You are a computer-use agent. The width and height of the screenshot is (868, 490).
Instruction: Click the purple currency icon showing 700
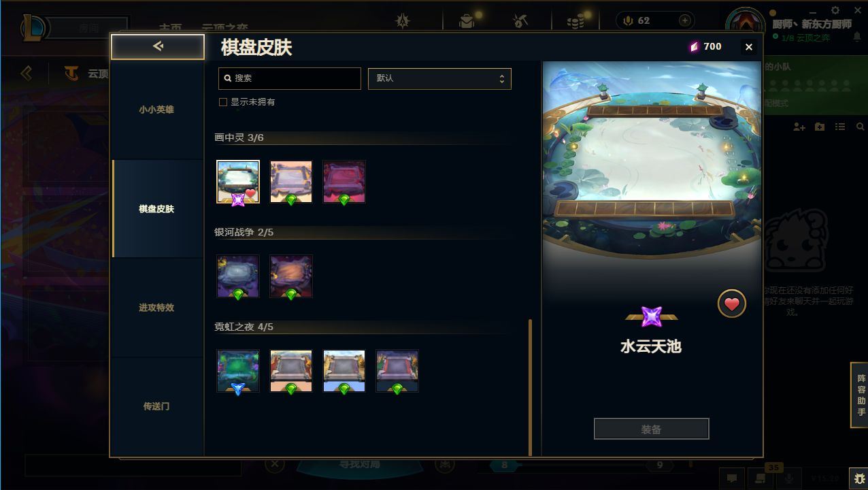click(694, 46)
